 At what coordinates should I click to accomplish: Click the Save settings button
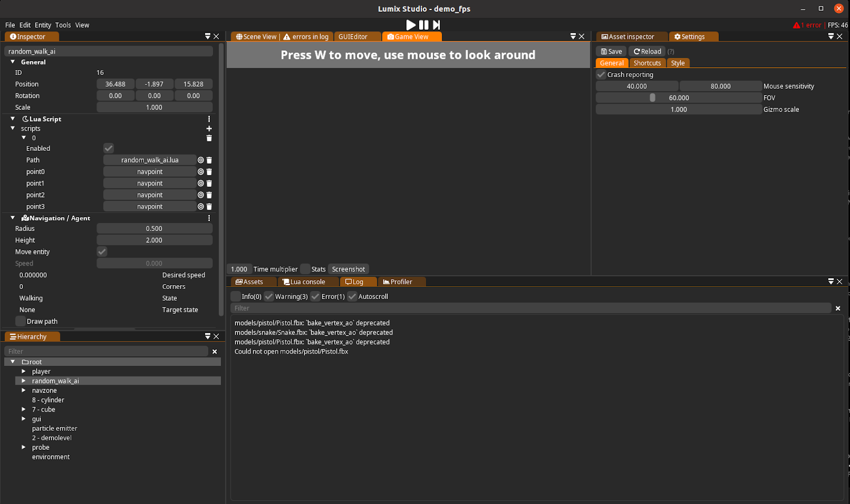[611, 52]
